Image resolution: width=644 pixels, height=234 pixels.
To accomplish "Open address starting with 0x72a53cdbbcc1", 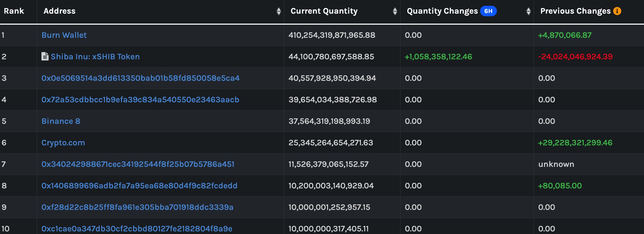I will 140,100.
